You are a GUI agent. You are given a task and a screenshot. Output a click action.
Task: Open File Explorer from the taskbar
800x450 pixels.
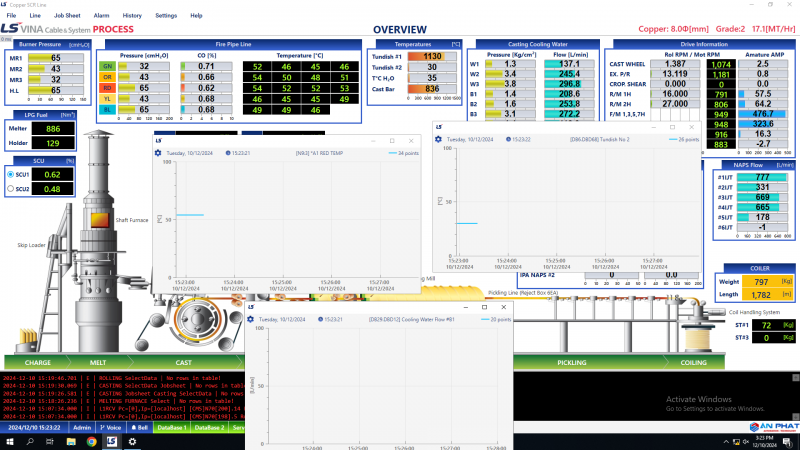click(x=69, y=441)
